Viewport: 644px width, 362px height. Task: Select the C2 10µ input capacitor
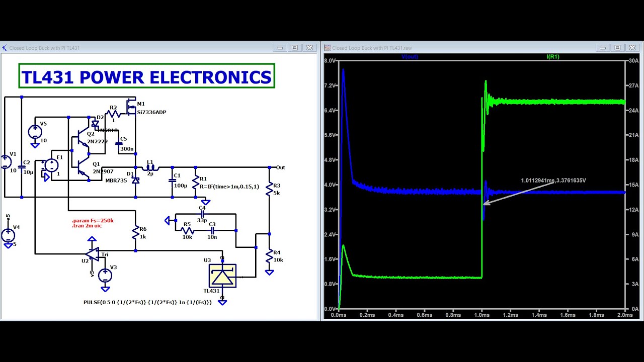[22, 167]
